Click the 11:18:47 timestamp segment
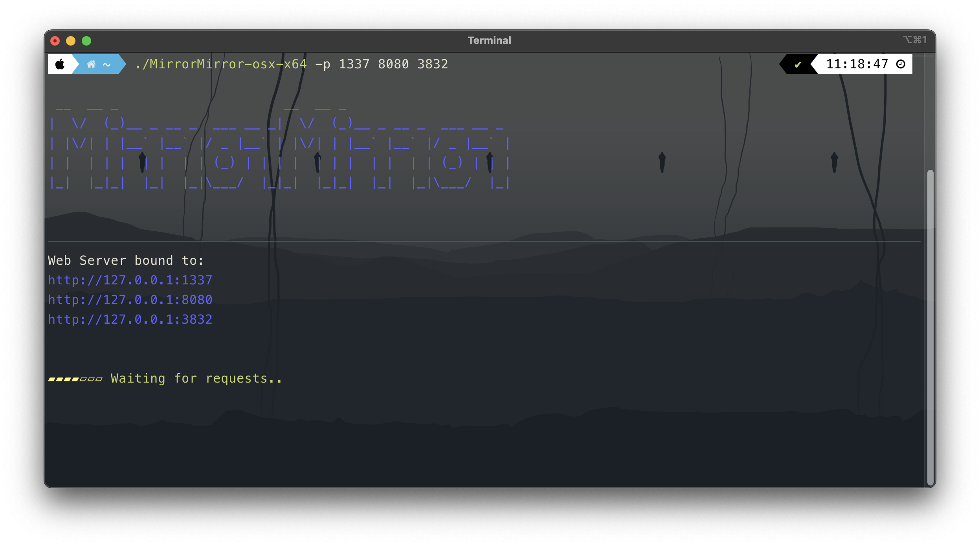 pyautogui.click(x=857, y=64)
